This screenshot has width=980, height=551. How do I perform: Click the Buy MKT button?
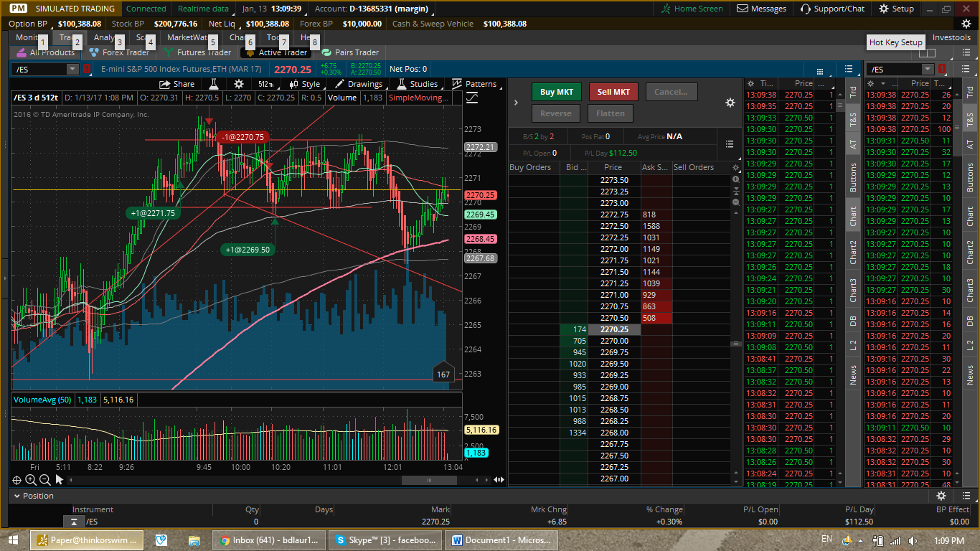click(x=557, y=92)
